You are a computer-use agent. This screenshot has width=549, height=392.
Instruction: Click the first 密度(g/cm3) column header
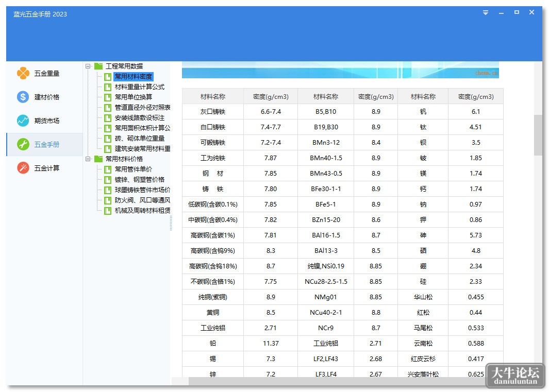coord(271,97)
